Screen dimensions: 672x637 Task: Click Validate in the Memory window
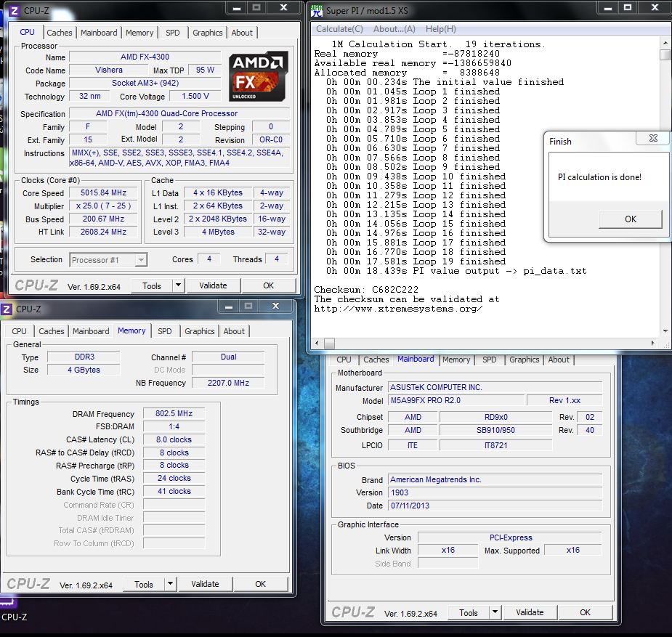[205, 584]
